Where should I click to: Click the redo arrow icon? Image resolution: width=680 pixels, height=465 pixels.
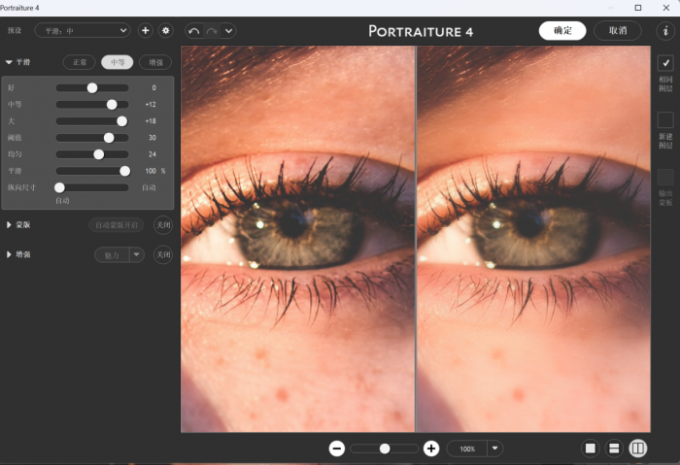coord(211,31)
